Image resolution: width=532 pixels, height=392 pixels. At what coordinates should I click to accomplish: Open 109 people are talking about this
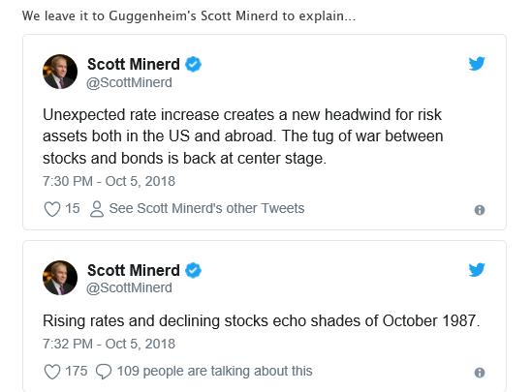214,371
